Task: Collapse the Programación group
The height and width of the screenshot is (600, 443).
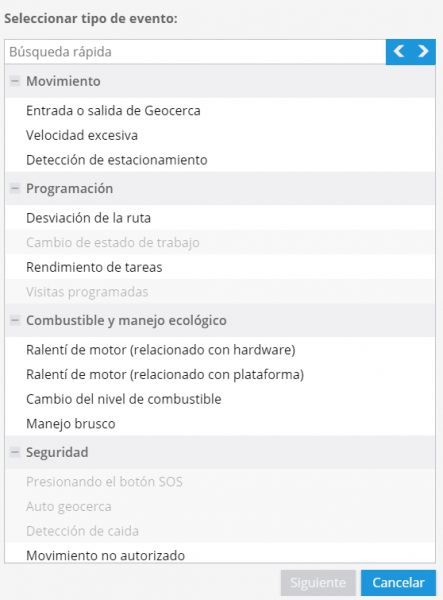Action: [x=15, y=188]
